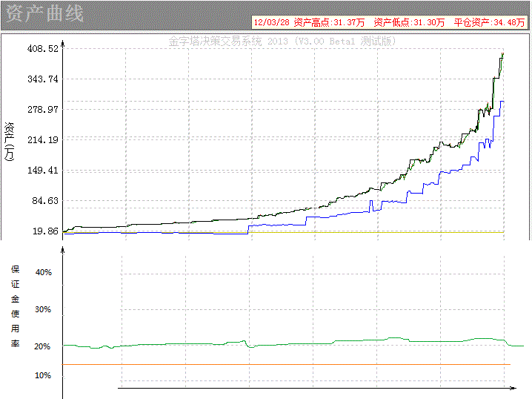Click the 10% margin axis label
532x399 pixels.
click(x=43, y=375)
